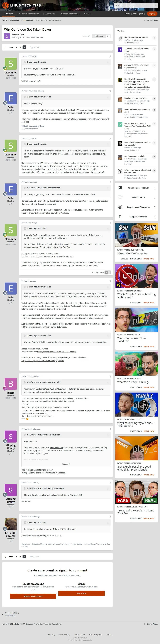Open the My Activity Streams dropdown

click(x=69, y=14)
